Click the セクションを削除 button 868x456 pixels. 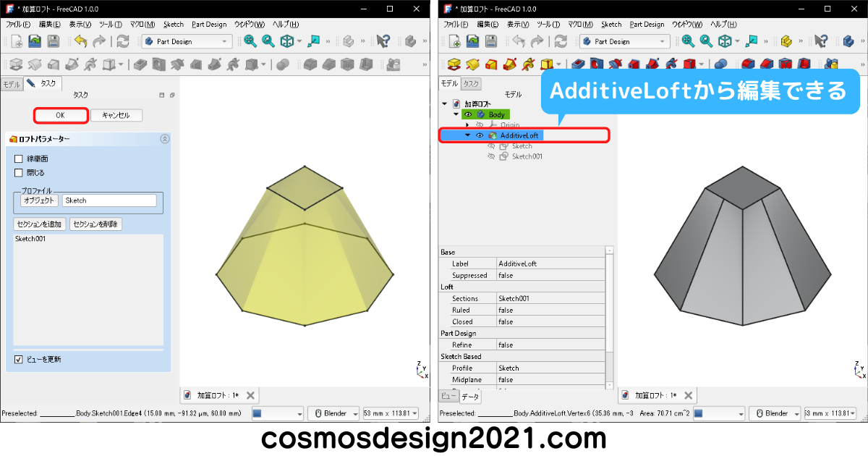95,224
